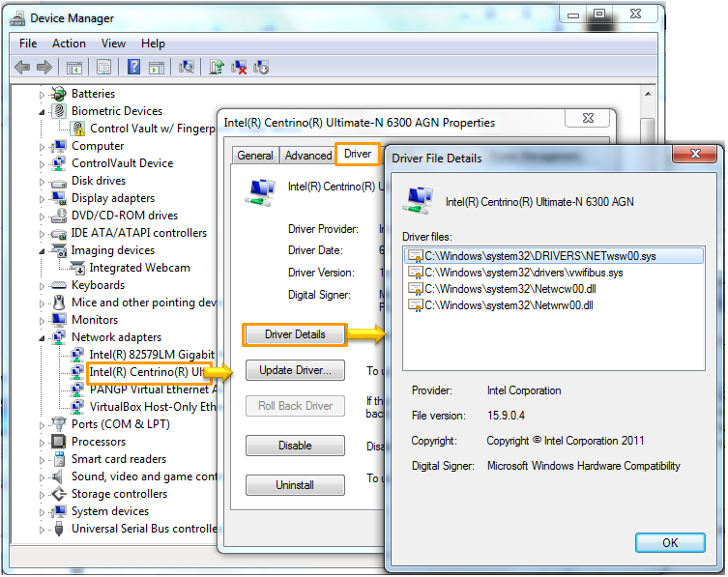The width and height of the screenshot is (728, 577).
Task: Collapse the Imaging devices node
Action: 42,251
